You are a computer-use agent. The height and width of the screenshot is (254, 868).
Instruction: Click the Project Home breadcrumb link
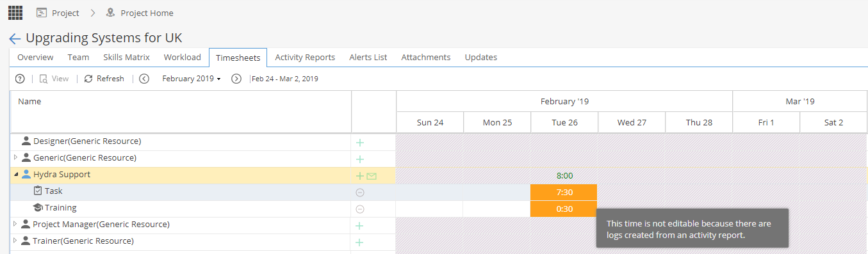[147, 13]
